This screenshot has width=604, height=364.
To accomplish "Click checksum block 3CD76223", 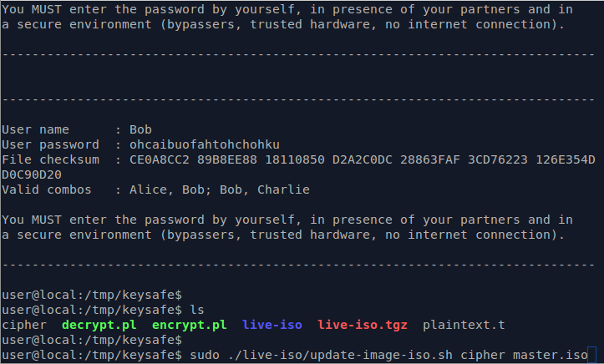I will (x=497, y=159).
